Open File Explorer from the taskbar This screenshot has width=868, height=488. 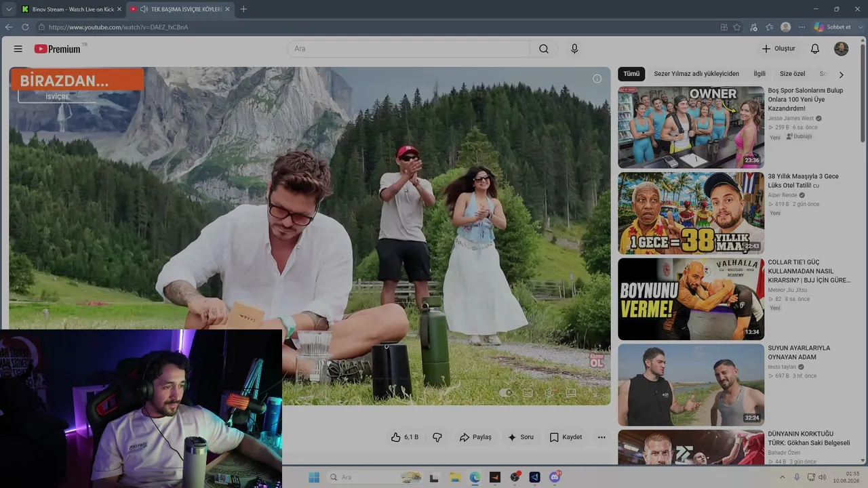[454, 477]
